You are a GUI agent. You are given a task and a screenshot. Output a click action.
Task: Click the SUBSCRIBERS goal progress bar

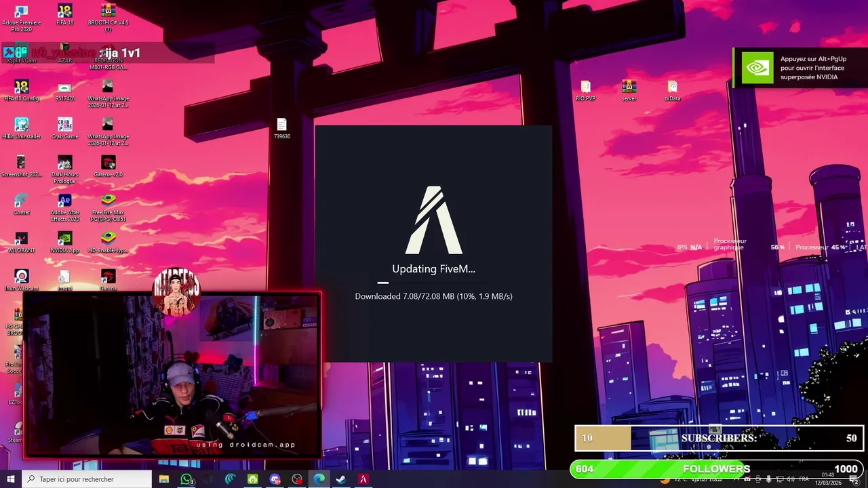coord(719,438)
